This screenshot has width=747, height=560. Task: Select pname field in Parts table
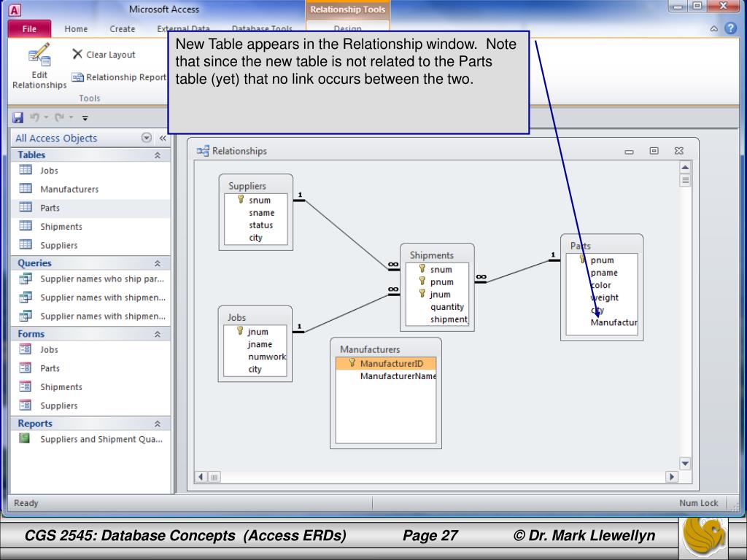[602, 273]
